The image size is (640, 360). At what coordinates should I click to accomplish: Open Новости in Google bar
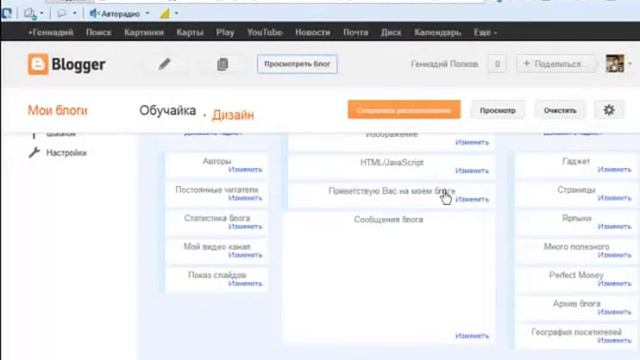tap(313, 33)
